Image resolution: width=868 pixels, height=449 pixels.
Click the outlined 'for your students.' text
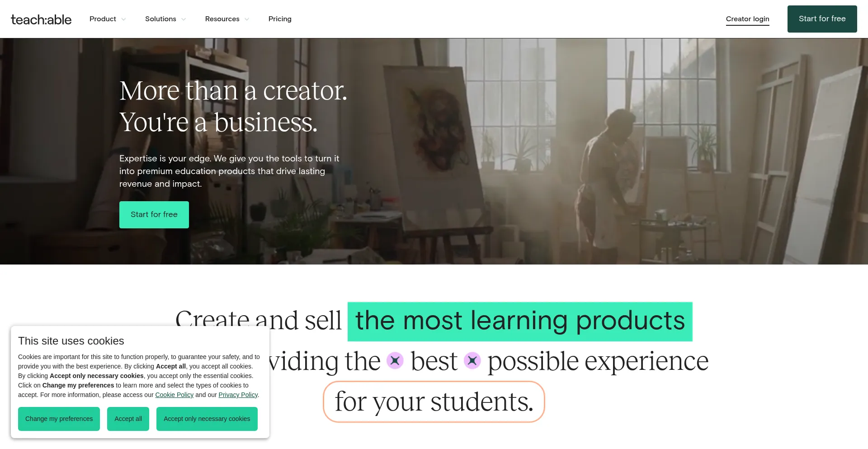pyautogui.click(x=434, y=402)
